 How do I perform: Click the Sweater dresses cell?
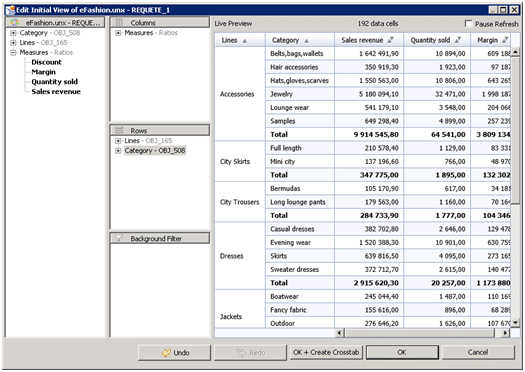tap(300, 270)
